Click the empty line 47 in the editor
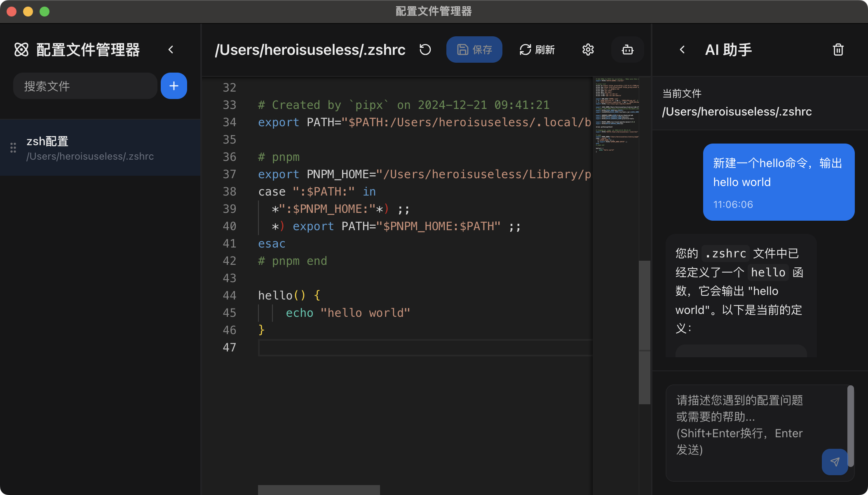 pos(425,347)
